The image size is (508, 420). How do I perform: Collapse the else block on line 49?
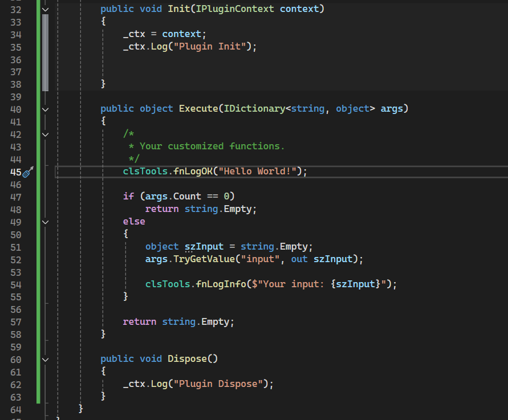pos(46,222)
